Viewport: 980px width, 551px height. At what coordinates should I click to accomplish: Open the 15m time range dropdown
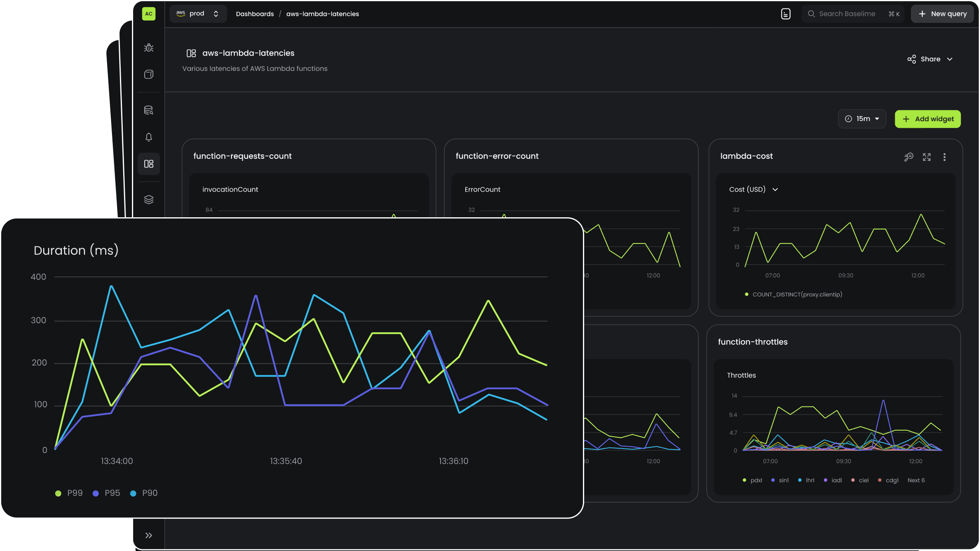pyautogui.click(x=862, y=119)
